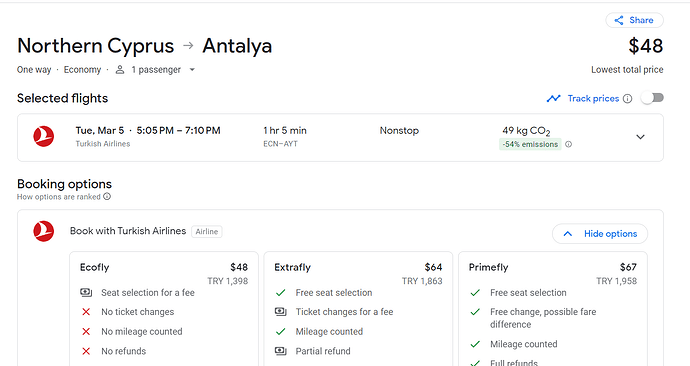Screen dimensions: 690x366
Task: Click Primefly Free seat selection checkmark
Action: [x=475, y=293]
